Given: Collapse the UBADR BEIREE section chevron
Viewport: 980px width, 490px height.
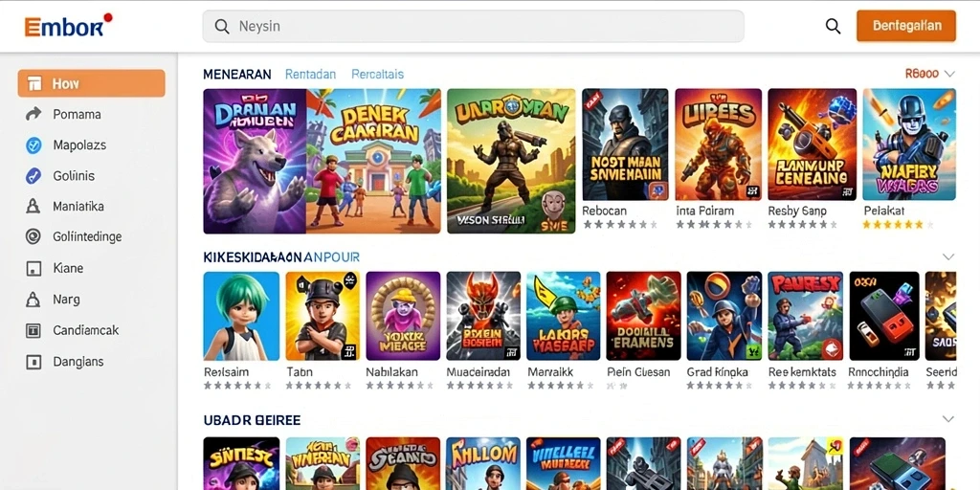Looking at the screenshot, I should (x=948, y=419).
